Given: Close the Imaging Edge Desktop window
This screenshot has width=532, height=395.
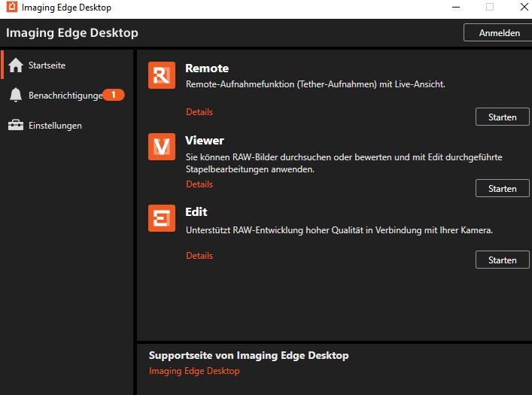Looking at the screenshot, I should (x=524, y=7).
